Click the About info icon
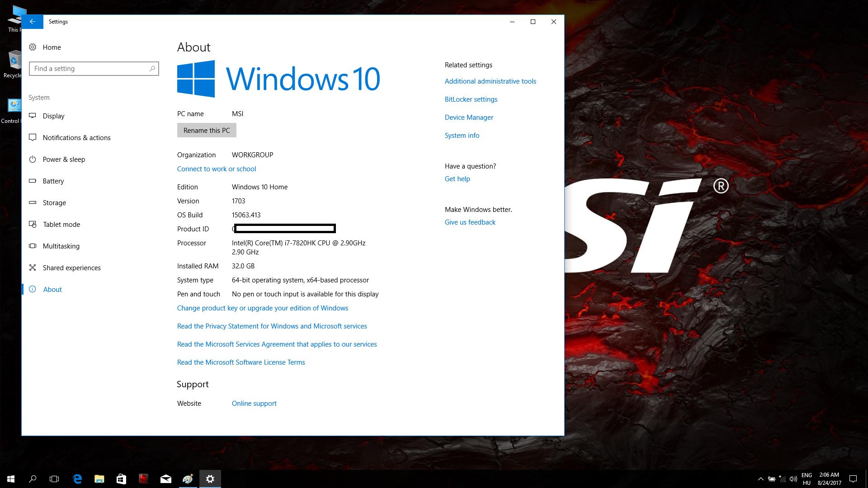The image size is (868, 488). (x=33, y=289)
